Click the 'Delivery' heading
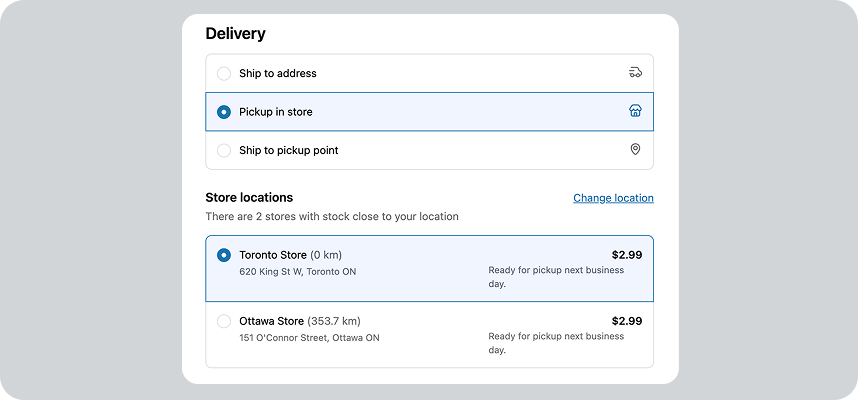 click(x=235, y=33)
